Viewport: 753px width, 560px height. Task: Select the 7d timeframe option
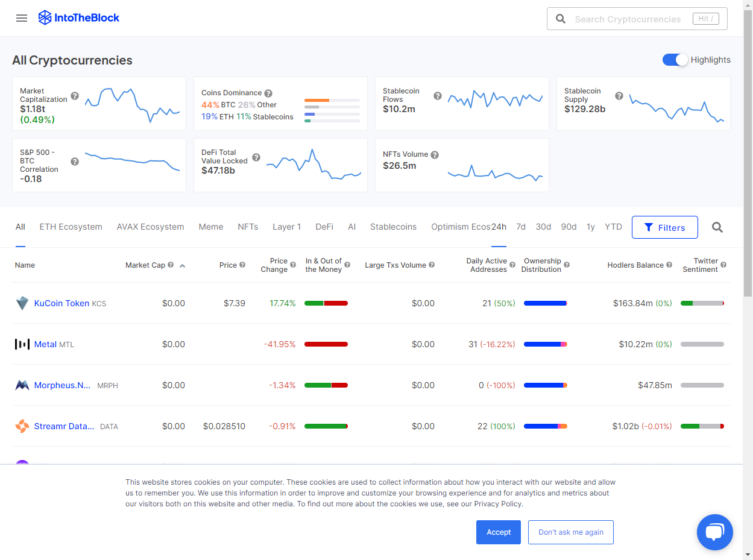521,227
